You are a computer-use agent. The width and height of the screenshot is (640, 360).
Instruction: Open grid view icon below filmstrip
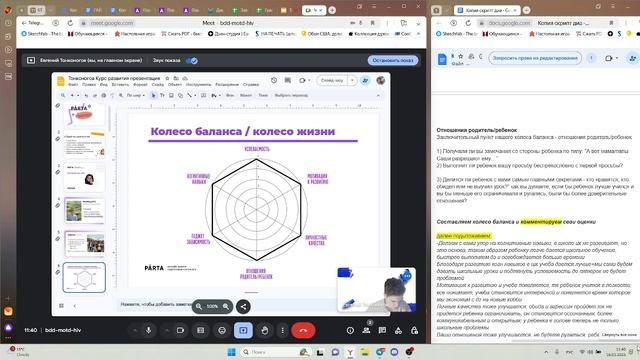click(61, 305)
